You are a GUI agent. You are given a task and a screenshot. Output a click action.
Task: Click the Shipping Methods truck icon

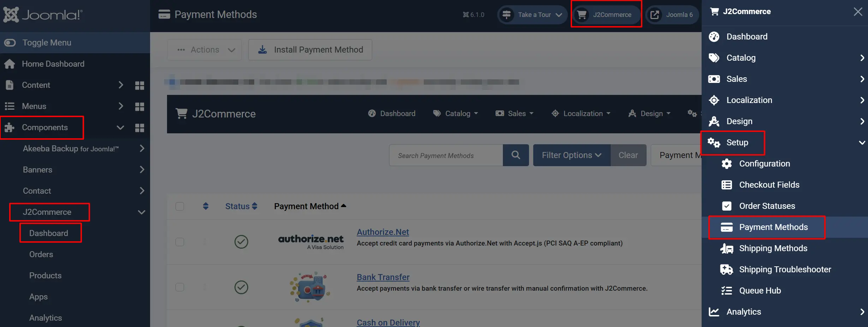click(x=727, y=248)
